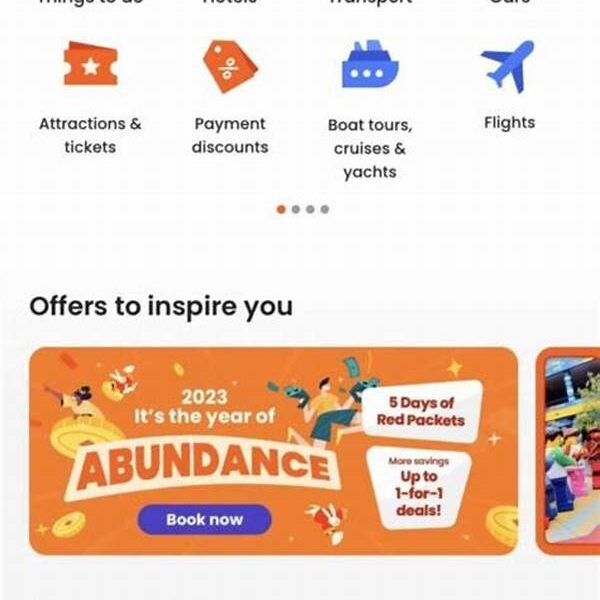Screen dimensions: 600x600
Task: Tap the 5 Days of Red Packets badge
Action: [x=421, y=412]
